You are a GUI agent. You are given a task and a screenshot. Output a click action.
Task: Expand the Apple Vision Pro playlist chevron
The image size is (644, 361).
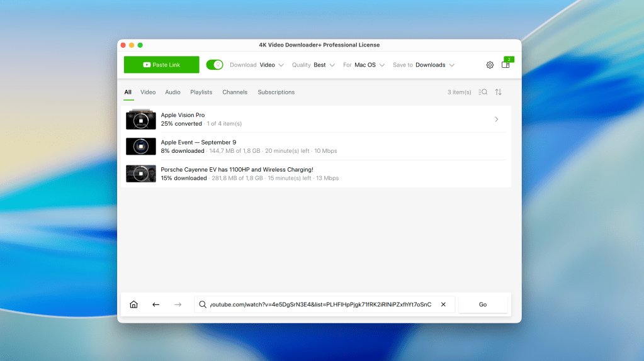click(496, 119)
